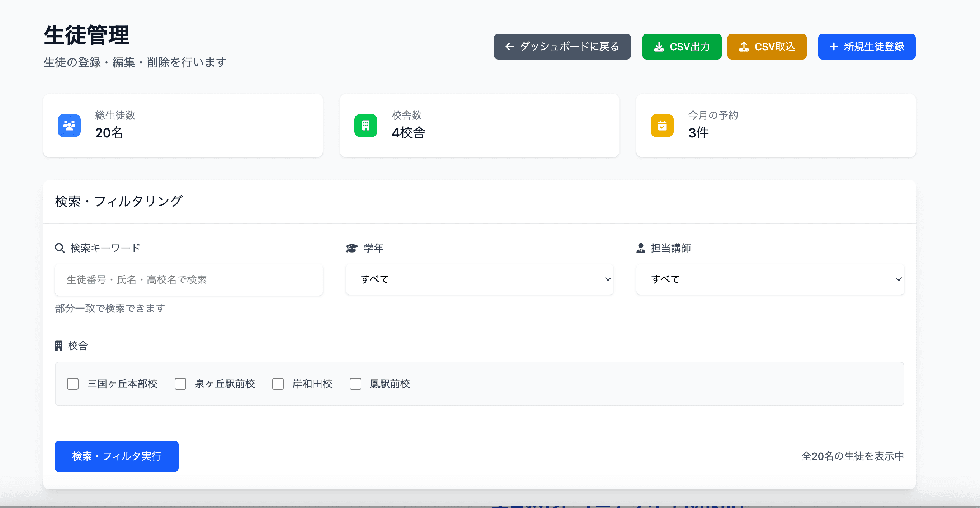Click the 部分一致で検索できます hint text
Screen dimensions: 980x508
point(109,308)
